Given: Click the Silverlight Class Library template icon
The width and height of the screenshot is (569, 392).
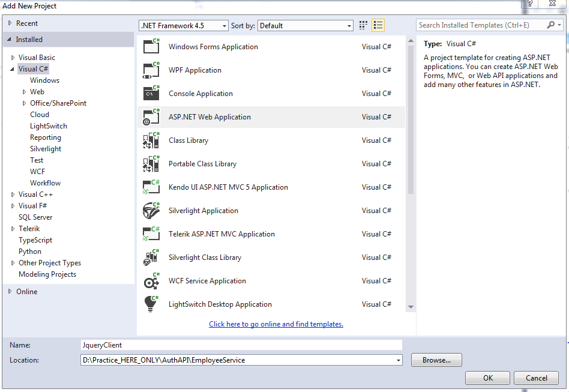Looking at the screenshot, I should tap(151, 258).
